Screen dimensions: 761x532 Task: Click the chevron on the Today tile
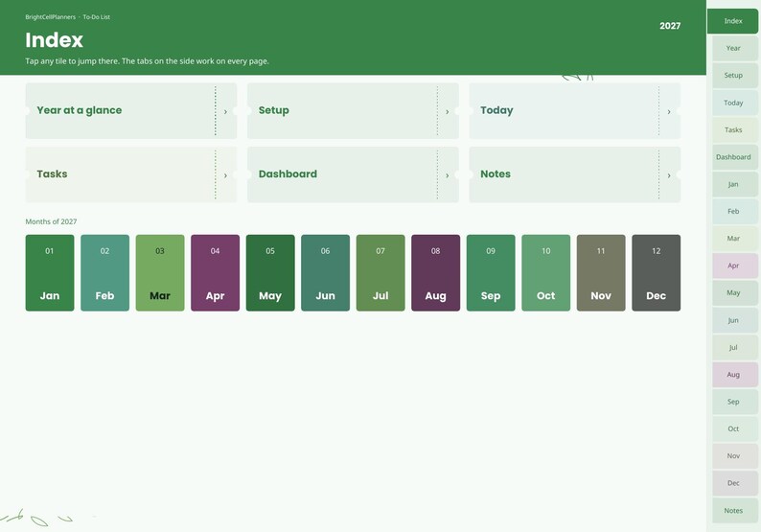669,111
